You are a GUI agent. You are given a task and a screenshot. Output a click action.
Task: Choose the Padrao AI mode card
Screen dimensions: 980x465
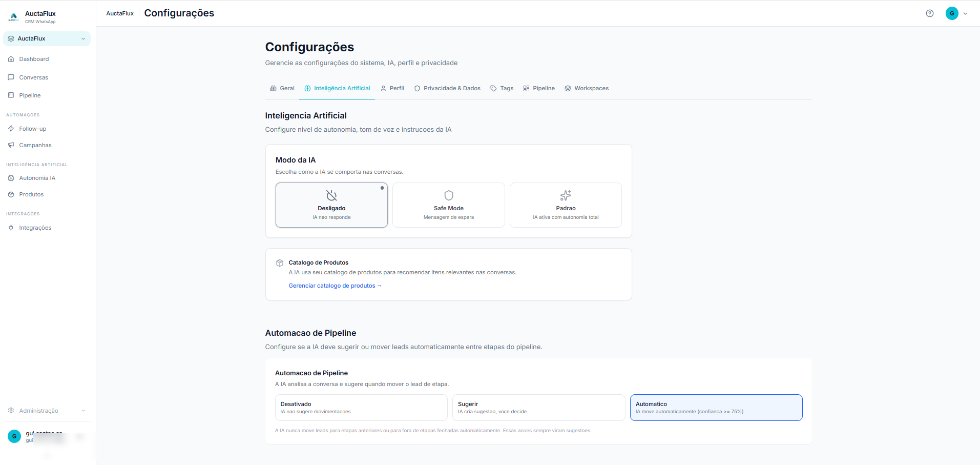(566, 205)
